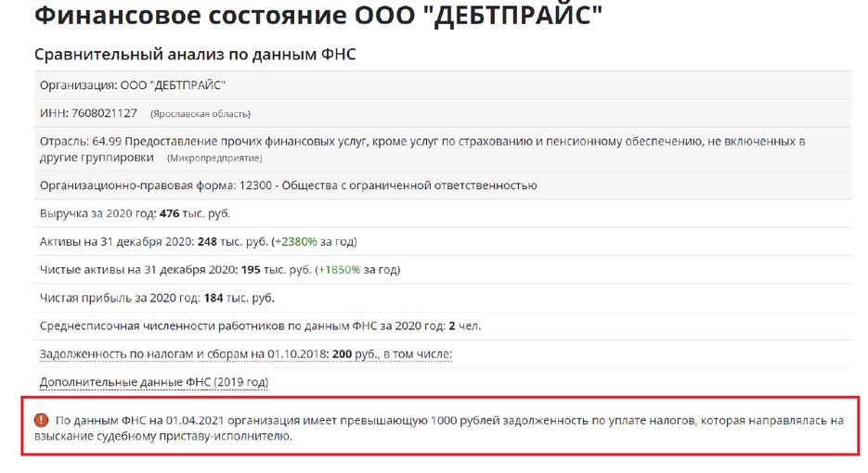Image resolution: width=868 pixels, height=473 pixels.
Task: Select the organization row 'Организация: ООО "ДЕБТПРАЙС"'
Action: 442,85
